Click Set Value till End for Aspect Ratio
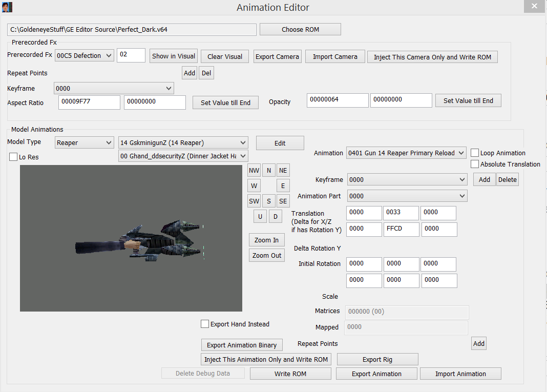This screenshot has height=392, width=547. click(226, 102)
